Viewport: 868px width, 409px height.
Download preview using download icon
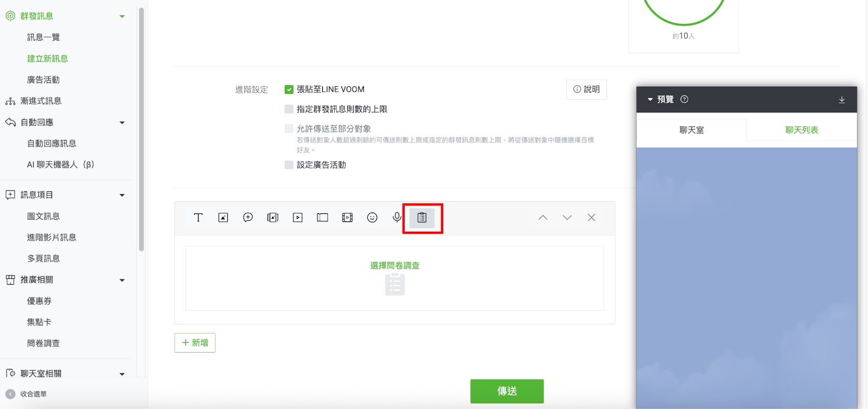coord(842,100)
